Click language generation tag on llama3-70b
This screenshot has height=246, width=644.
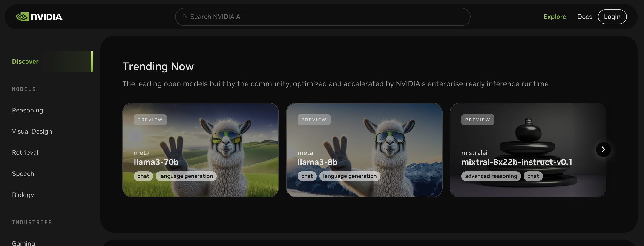186,176
